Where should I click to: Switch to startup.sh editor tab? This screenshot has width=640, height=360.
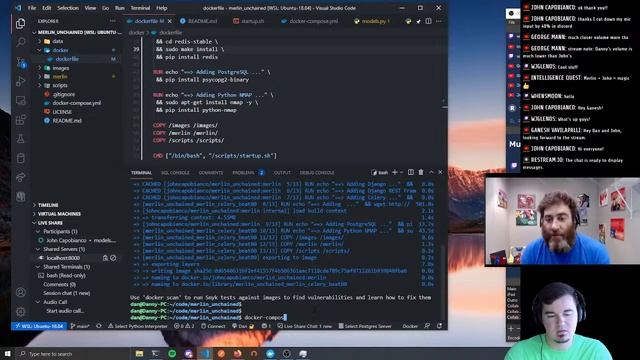coord(249,21)
